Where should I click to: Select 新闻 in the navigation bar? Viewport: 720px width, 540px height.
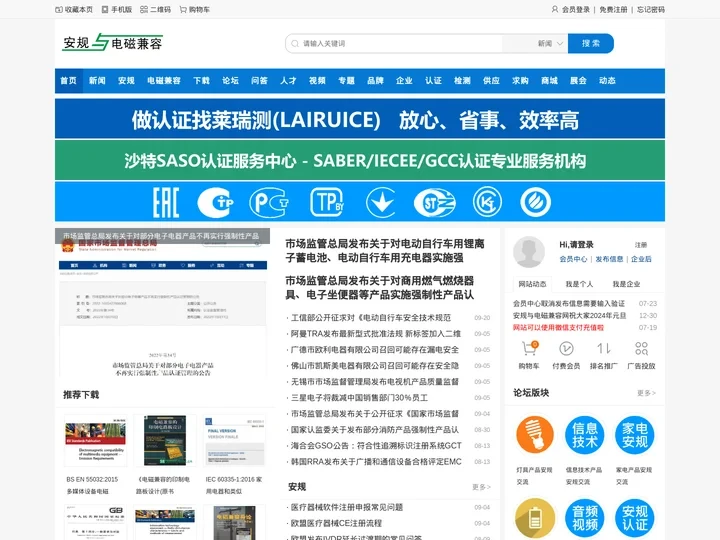click(x=97, y=81)
